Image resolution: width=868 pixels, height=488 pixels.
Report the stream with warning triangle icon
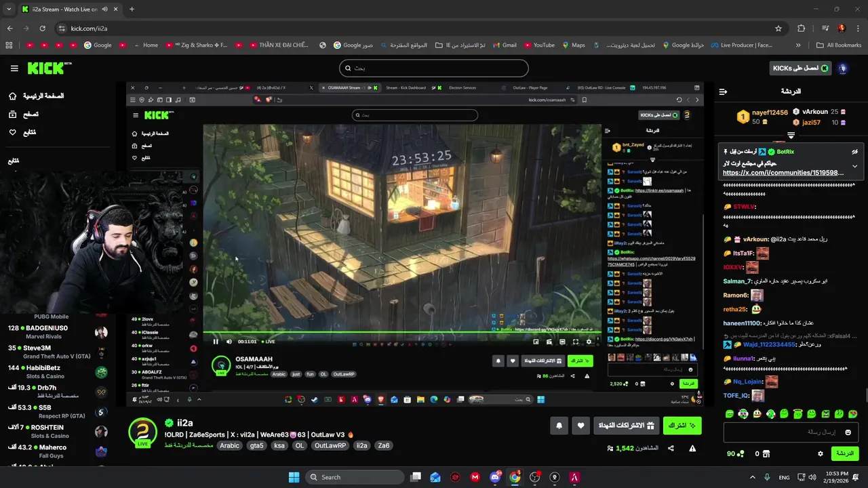[692, 448]
